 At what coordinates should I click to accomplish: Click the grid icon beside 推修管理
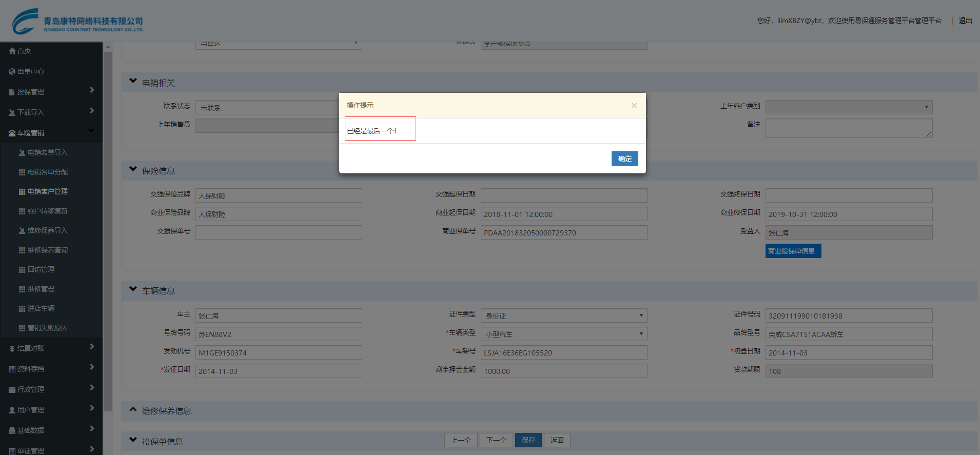[22, 289]
